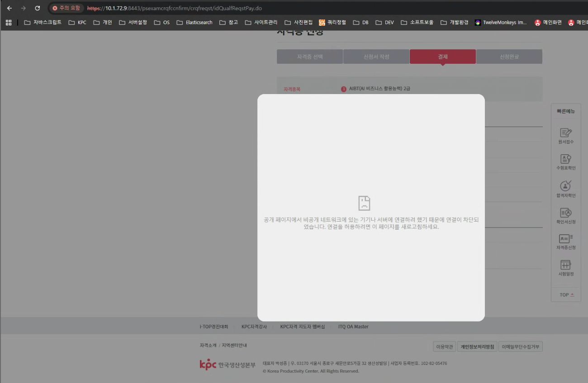This screenshot has width=588, height=383.
Task: Click the 빠른메뉴 heading text
Action: [566, 111]
